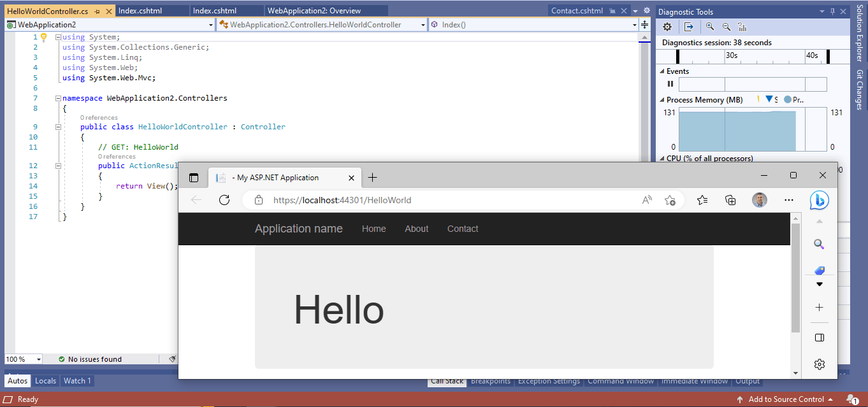The width and height of the screenshot is (868, 407).
Task: Open the Solution Explorer side tab
Action: pyautogui.click(x=859, y=32)
